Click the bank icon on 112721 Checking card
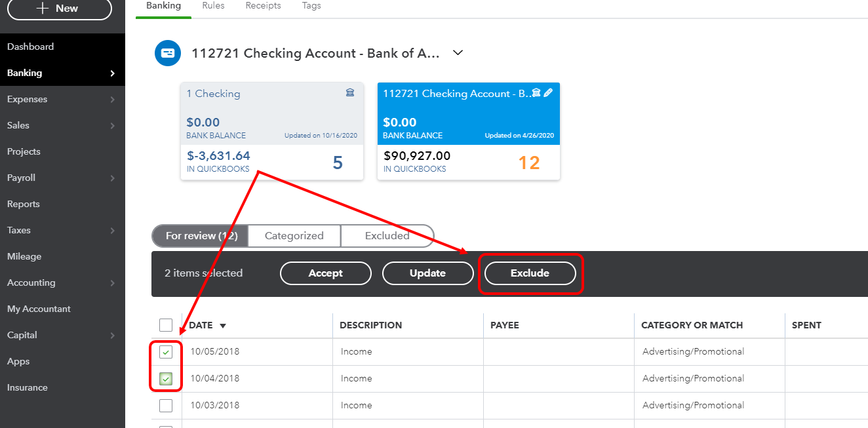Screen dimensions: 868x428 (536, 93)
